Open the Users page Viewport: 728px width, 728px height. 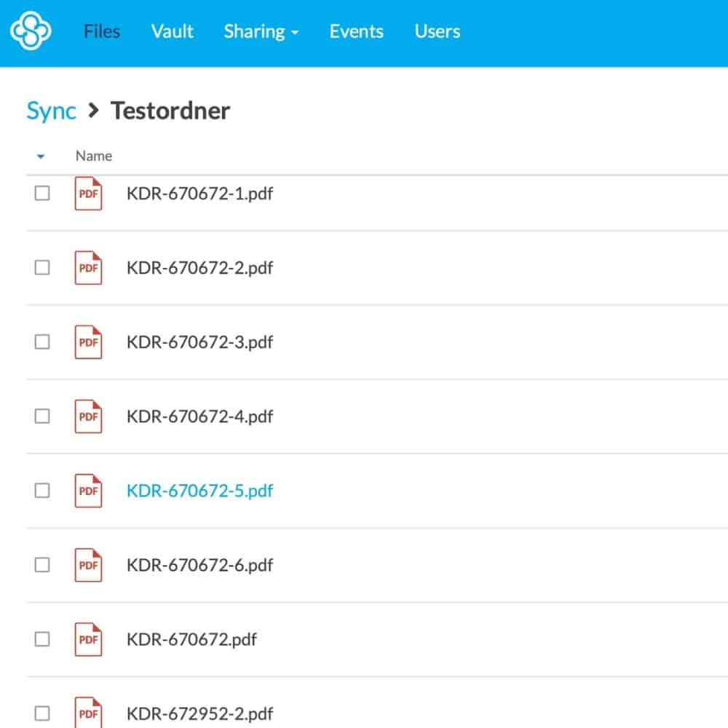438,31
